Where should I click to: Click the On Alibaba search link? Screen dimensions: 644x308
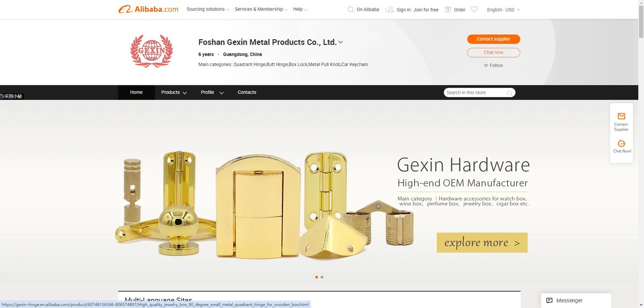click(368, 10)
